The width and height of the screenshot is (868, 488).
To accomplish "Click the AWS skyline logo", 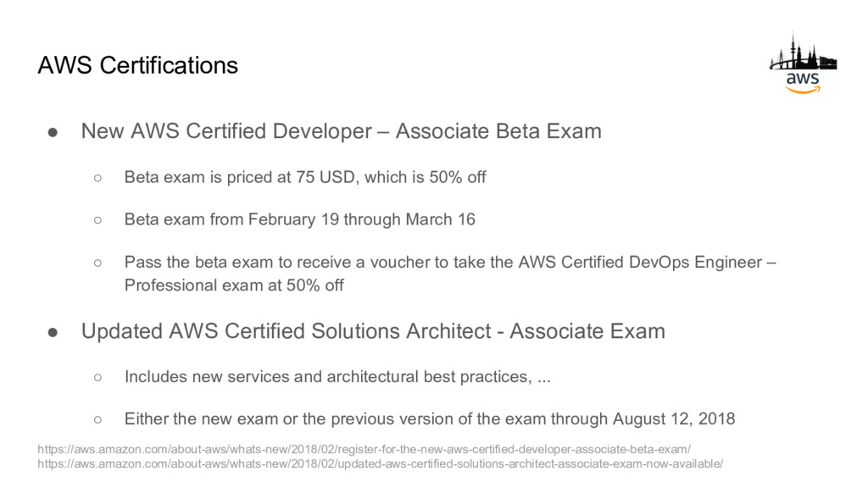I will point(803,63).
